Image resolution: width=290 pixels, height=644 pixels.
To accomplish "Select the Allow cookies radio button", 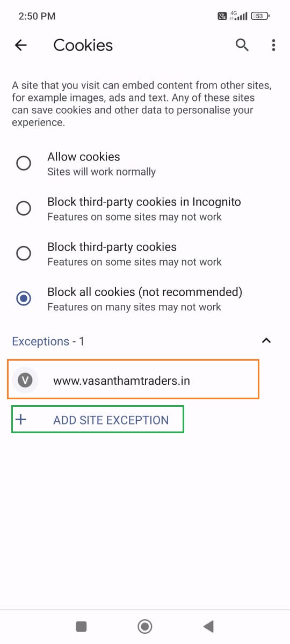I will click(24, 163).
